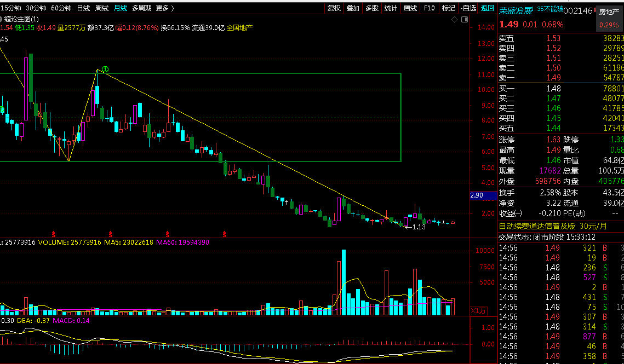Click the 净资 3.22 value
Screen dimensions: 624x364
point(553,203)
